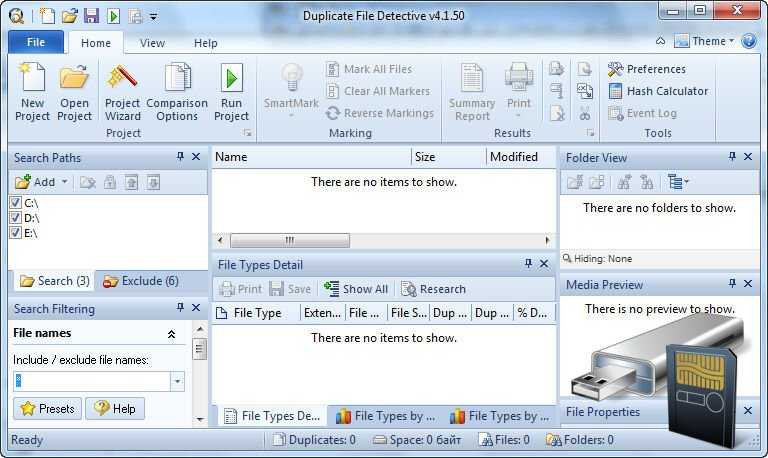Sort by the Size column header
The height and width of the screenshot is (458, 768).
[449, 157]
